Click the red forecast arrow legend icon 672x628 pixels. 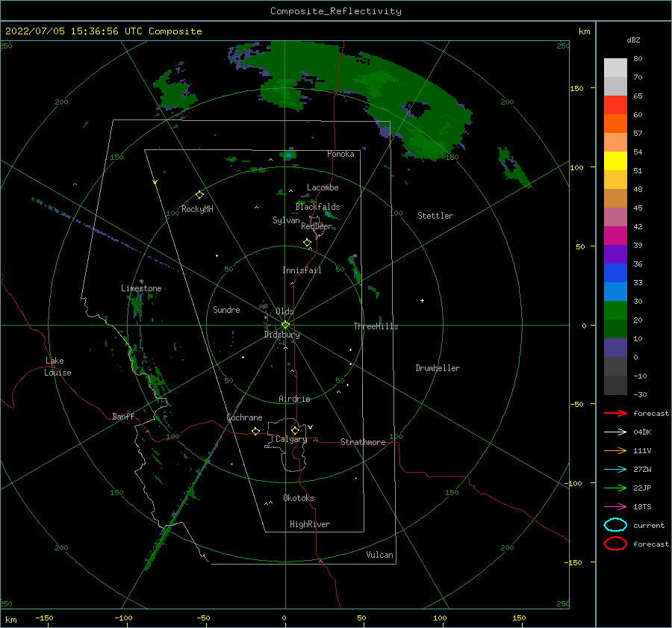pos(615,413)
